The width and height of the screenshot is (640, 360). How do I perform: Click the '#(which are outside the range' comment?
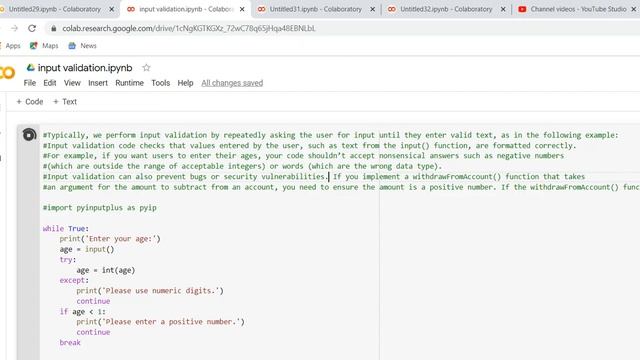(242, 166)
